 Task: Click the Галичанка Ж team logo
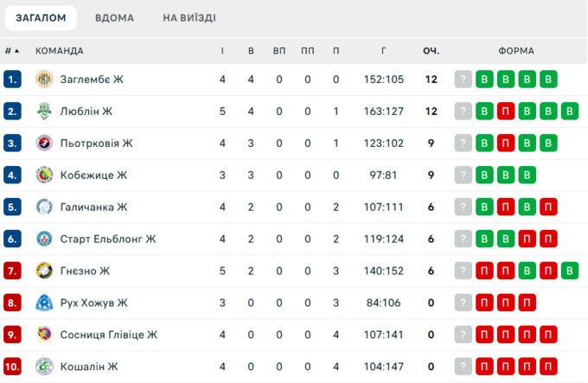pyautogui.click(x=44, y=207)
